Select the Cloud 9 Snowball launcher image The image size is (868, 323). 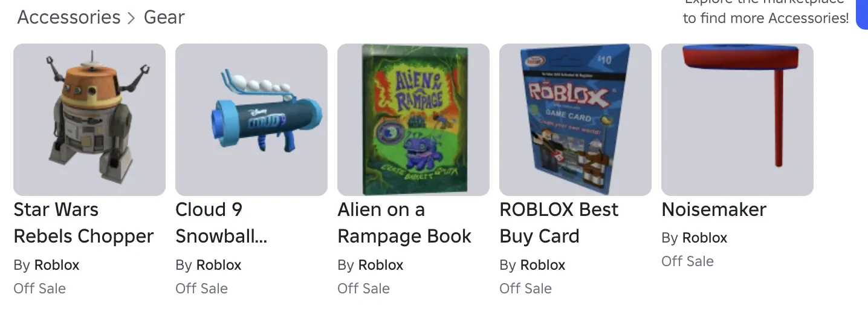click(x=251, y=119)
